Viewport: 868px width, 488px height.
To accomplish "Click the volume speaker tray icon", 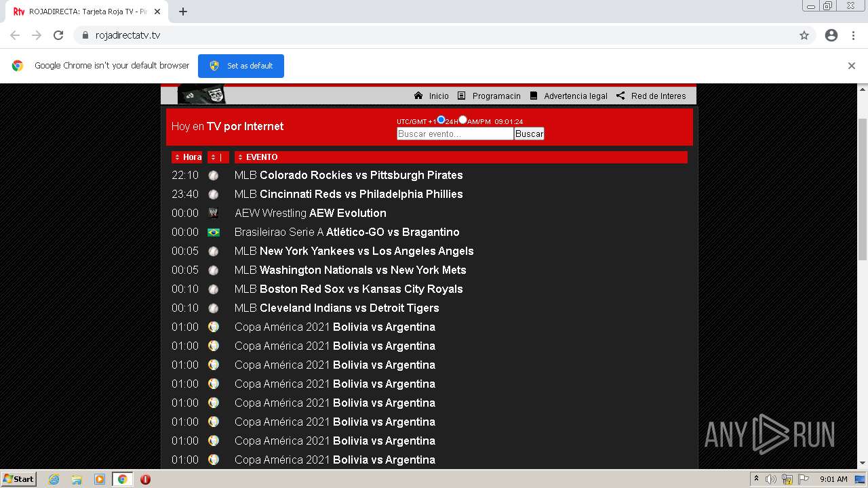I will [771, 479].
